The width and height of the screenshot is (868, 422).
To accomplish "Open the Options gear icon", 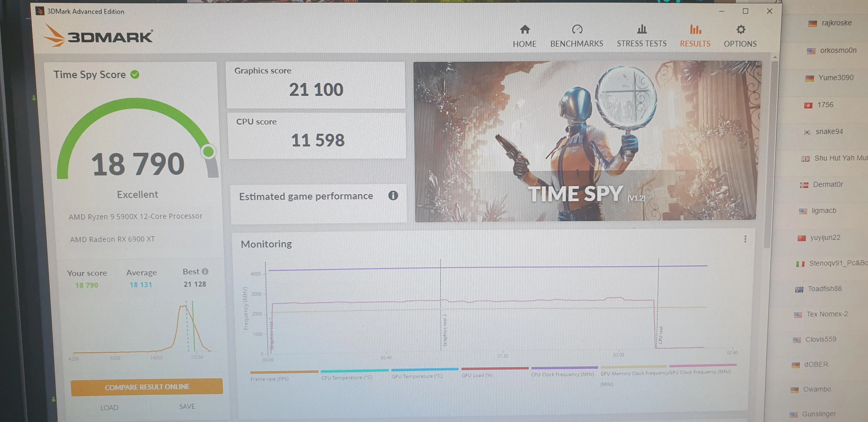I will coord(740,30).
